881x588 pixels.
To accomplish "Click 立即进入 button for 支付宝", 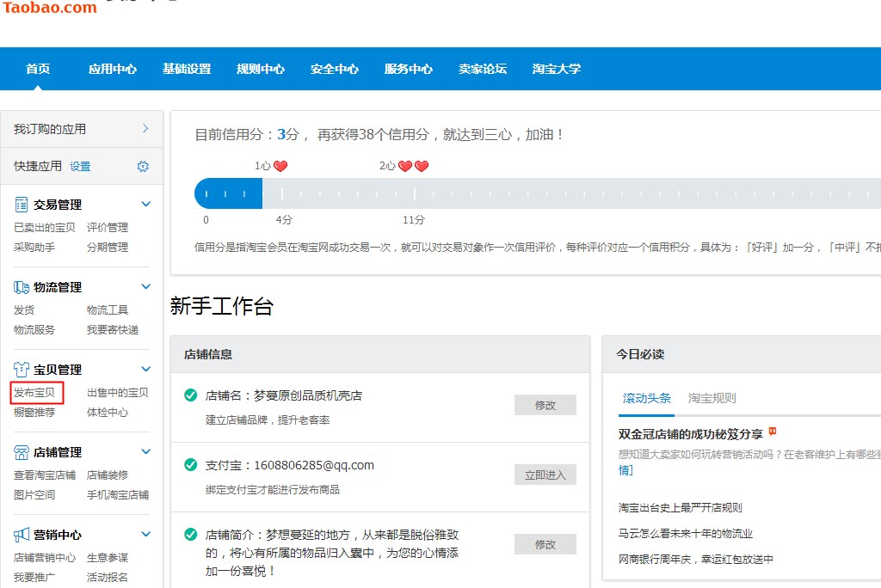I will click(545, 475).
